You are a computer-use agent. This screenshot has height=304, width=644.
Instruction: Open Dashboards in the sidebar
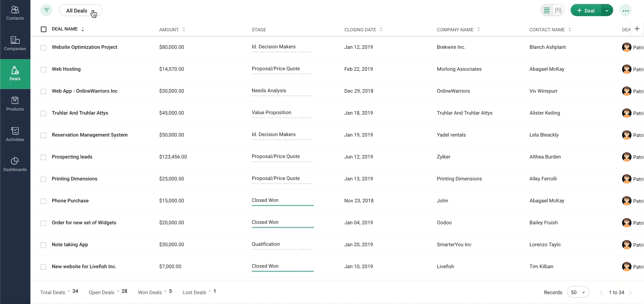coord(15,164)
